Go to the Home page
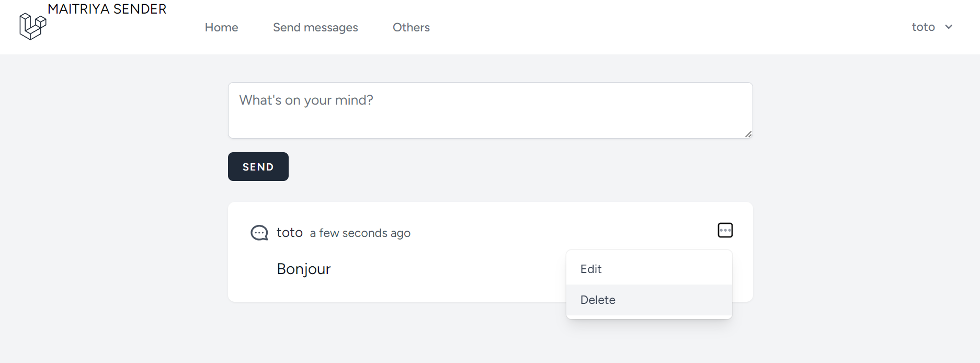 (x=221, y=27)
